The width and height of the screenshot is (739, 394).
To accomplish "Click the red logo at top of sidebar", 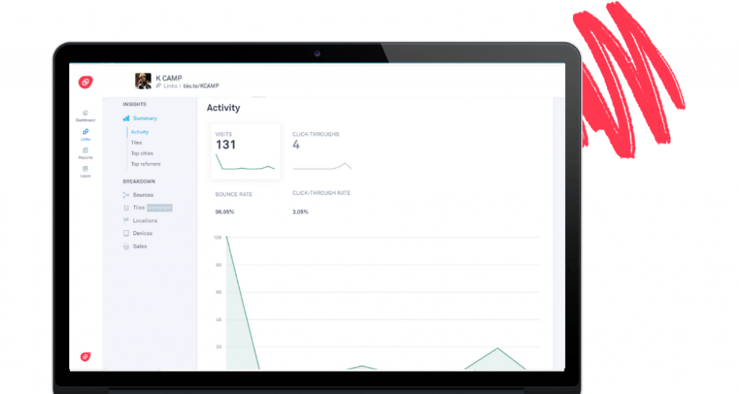I will pos(85,82).
